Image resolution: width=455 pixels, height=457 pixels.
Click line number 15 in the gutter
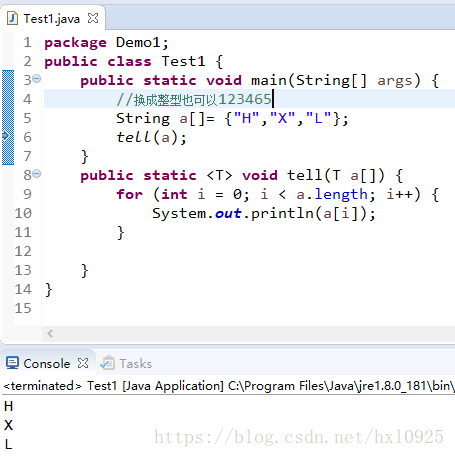(23, 308)
